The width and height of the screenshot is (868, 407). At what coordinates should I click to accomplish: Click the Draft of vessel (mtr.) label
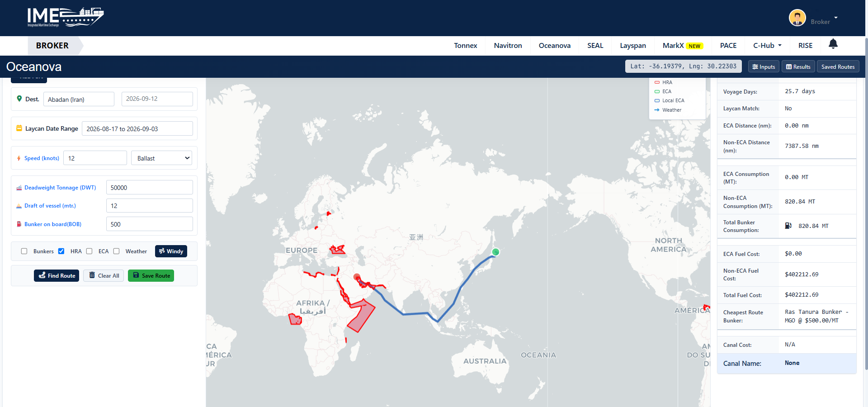(x=50, y=206)
